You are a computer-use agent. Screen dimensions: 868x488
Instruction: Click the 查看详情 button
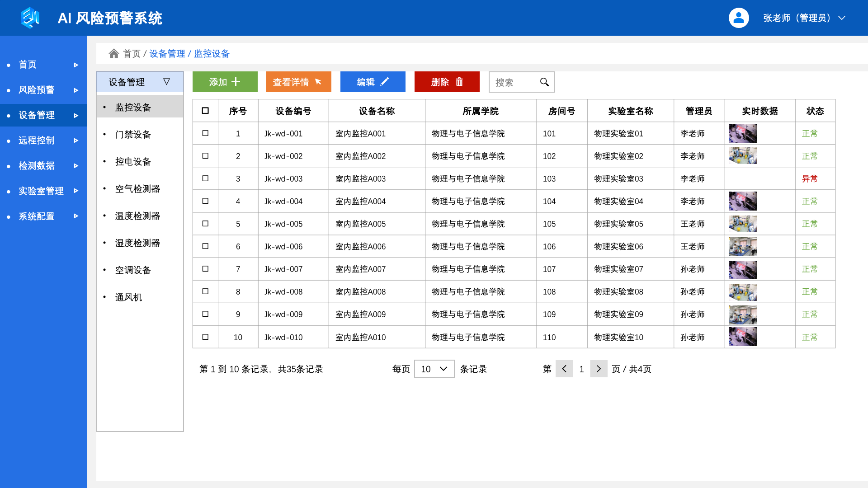[298, 82]
